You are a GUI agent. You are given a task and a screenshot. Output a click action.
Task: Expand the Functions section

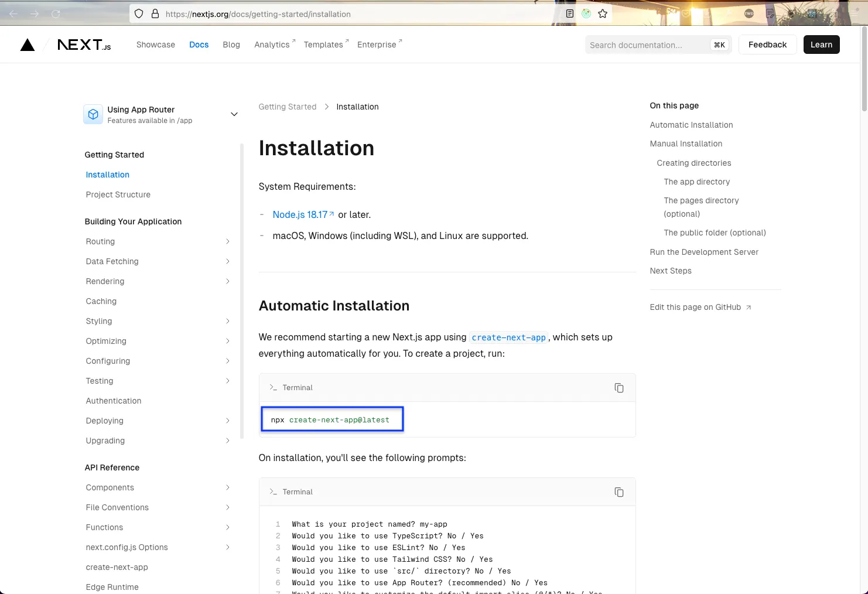(x=228, y=527)
